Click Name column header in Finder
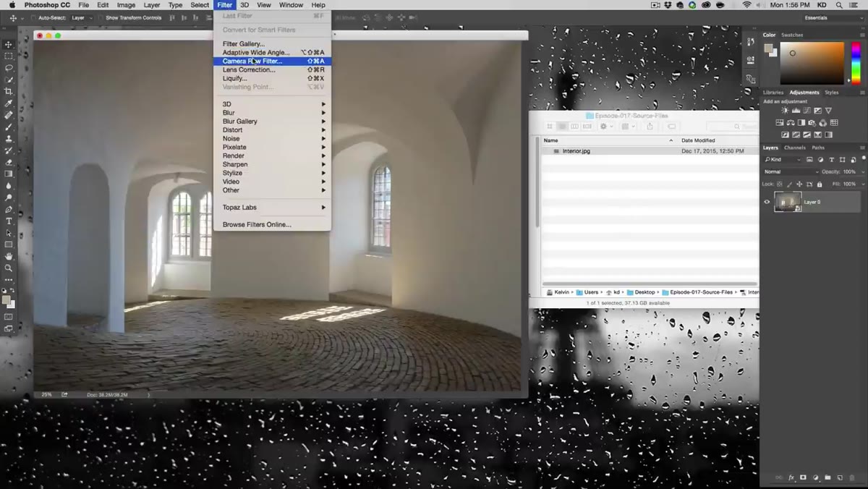 pos(609,140)
